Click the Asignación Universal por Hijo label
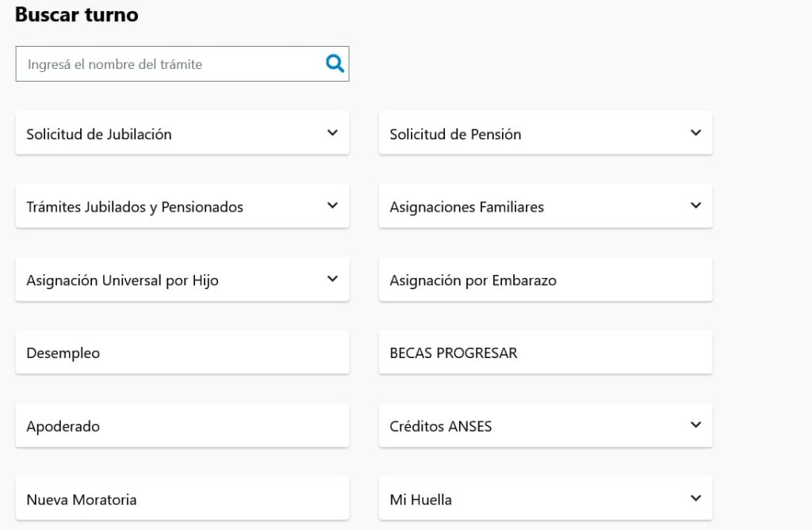Viewport: 812px width, 530px height. click(x=122, y=280)
